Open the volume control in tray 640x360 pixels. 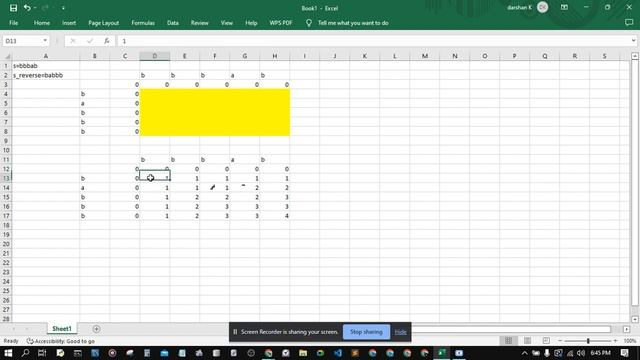(581, 353)
